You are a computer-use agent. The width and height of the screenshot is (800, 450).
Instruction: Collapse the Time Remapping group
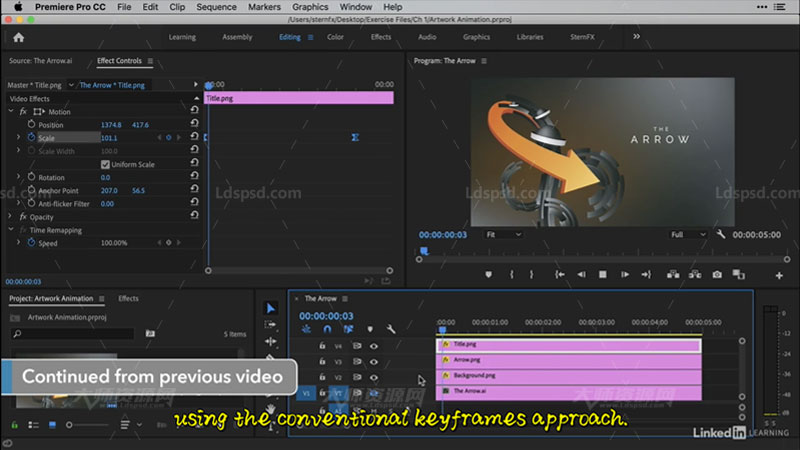(x=11, y=230)
